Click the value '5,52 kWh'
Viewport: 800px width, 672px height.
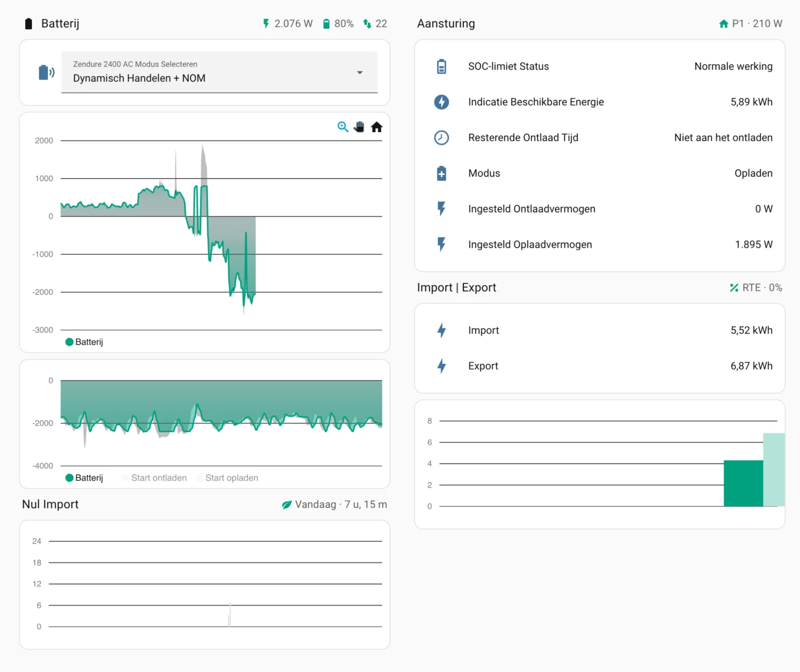751,330
